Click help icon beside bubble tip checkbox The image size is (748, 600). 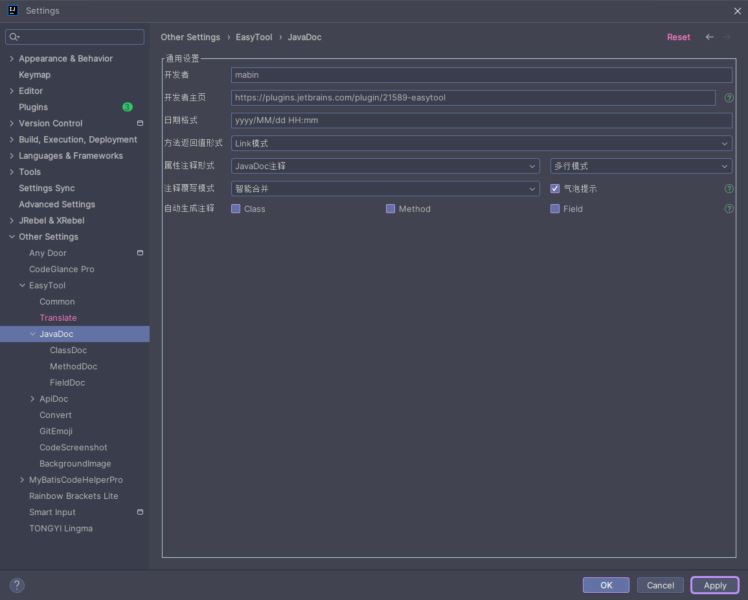[x=729, y=188]
